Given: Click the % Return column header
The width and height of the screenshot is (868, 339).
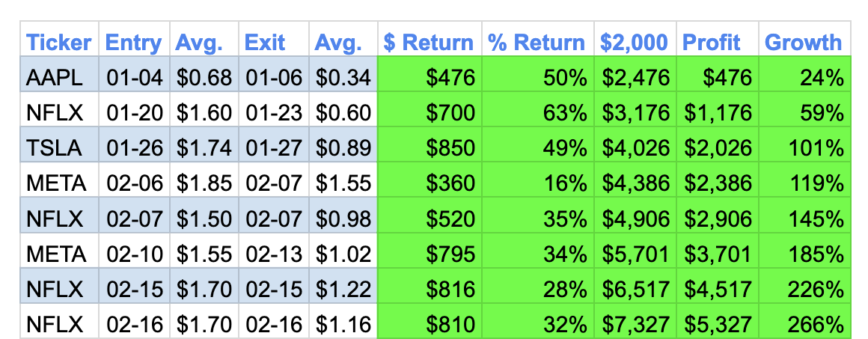Looking at the screenshot, I should point(537,42).
